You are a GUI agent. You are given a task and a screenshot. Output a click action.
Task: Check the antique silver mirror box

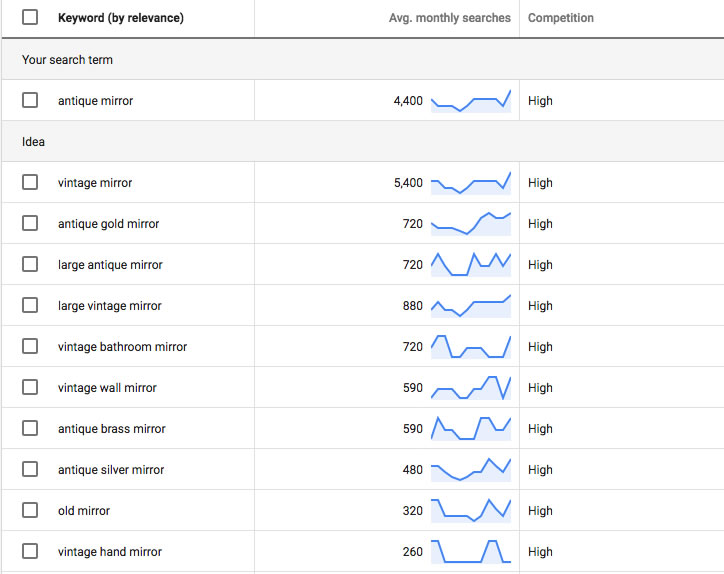click(30, 469)
